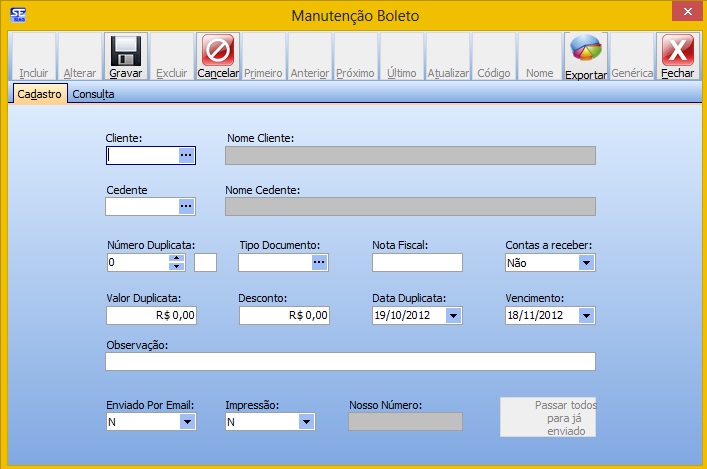Image resolution: width=707 pixels, height=469 pixels.
Task: Switch to the Cadastro tab
Action: [40, 94]
